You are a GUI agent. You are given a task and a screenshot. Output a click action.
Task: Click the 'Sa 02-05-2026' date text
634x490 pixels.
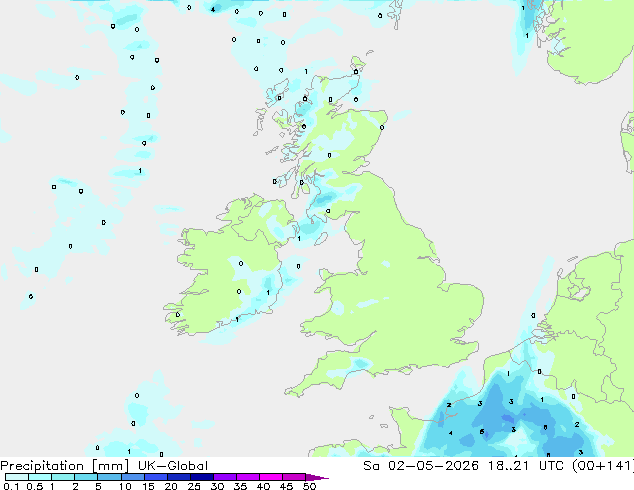coord(421,466)
